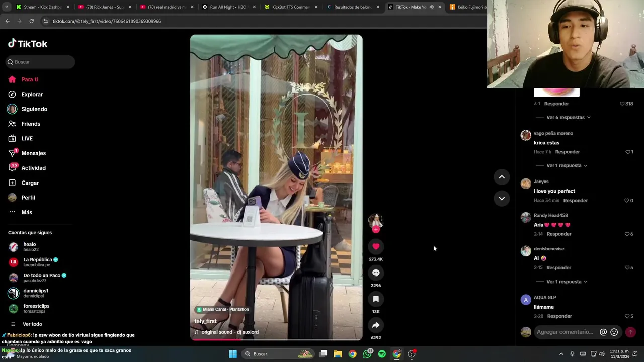Share the video with the arrow icon

[x=376, y=325]
